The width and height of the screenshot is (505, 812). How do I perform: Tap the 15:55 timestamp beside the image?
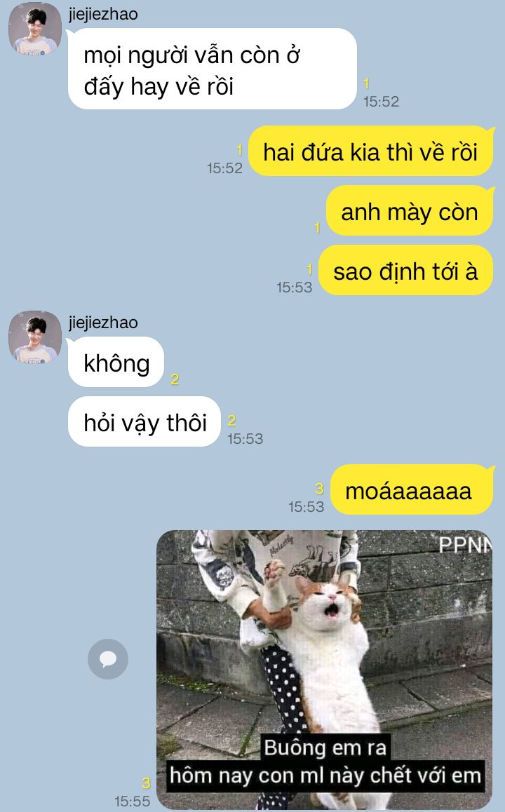click(x=132, y=801)
